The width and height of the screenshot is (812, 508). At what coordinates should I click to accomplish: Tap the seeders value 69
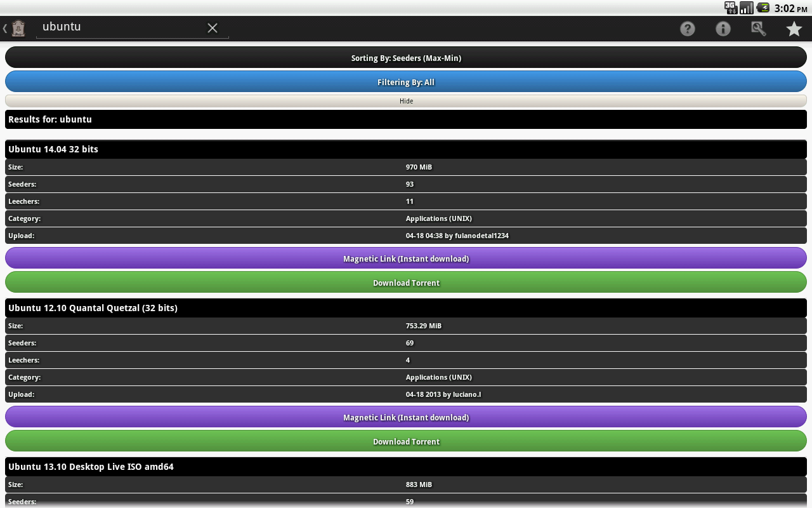410,343
